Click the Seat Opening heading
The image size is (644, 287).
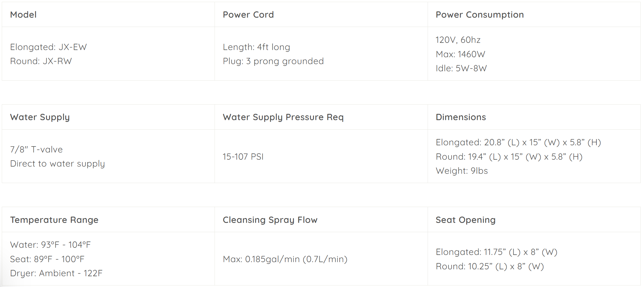tap(465, 220)
